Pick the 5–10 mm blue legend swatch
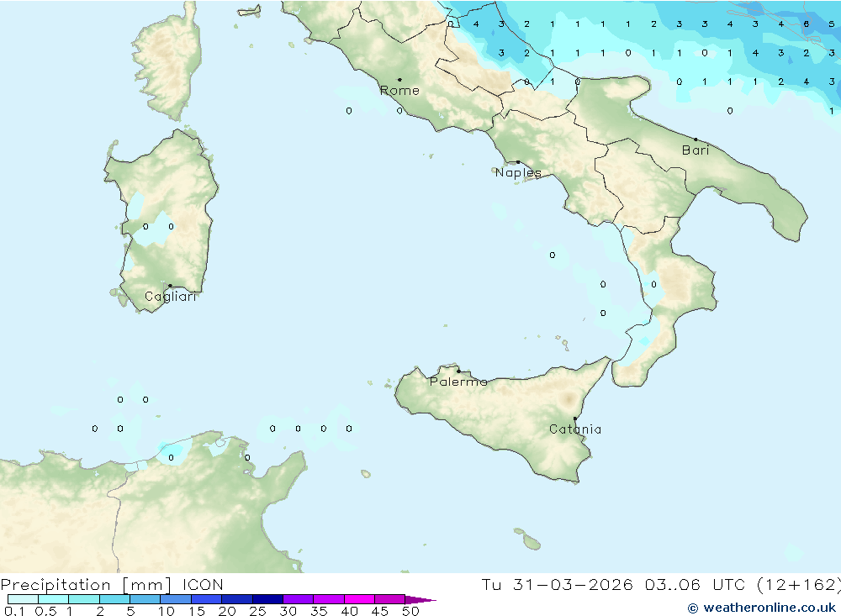The height and width of the screenshot is (616, 841). 145,599
